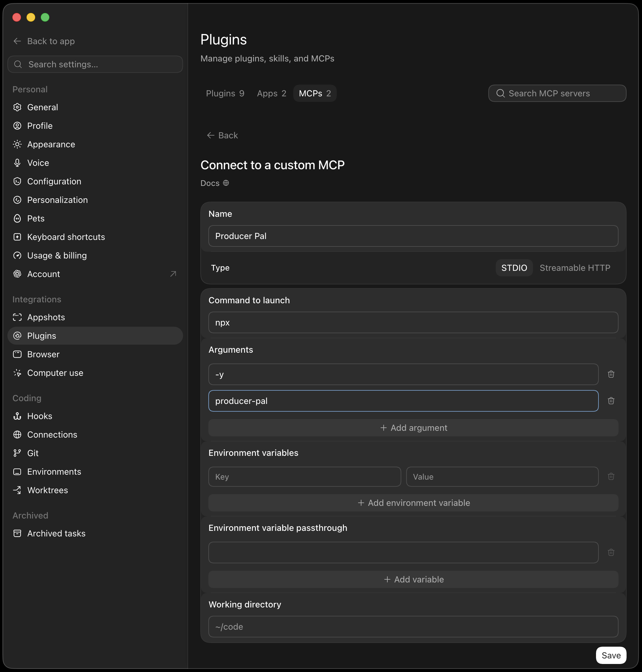This screenshot has width=642, height=672.
Task: Edit the -y argument field
Action: pos(403,374)
